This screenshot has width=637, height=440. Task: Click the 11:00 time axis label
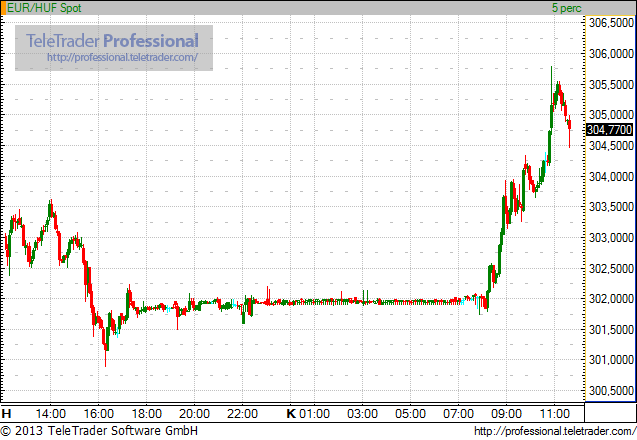pos(555,414)
